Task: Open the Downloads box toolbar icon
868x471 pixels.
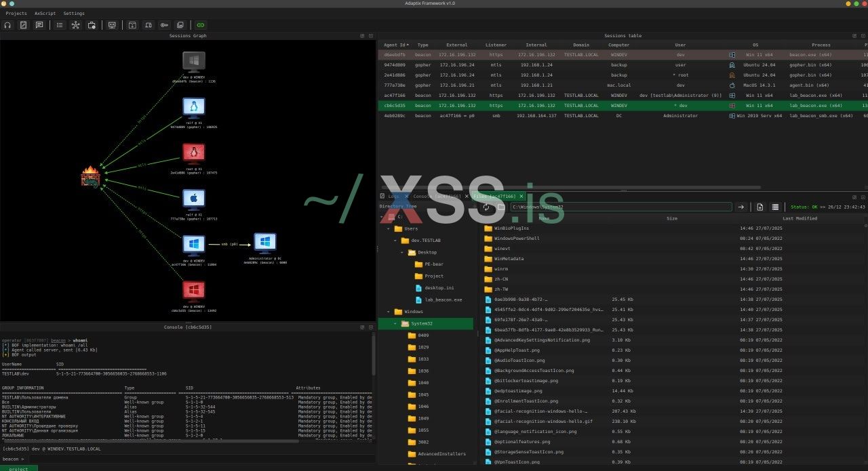Action: coord(132,25)
